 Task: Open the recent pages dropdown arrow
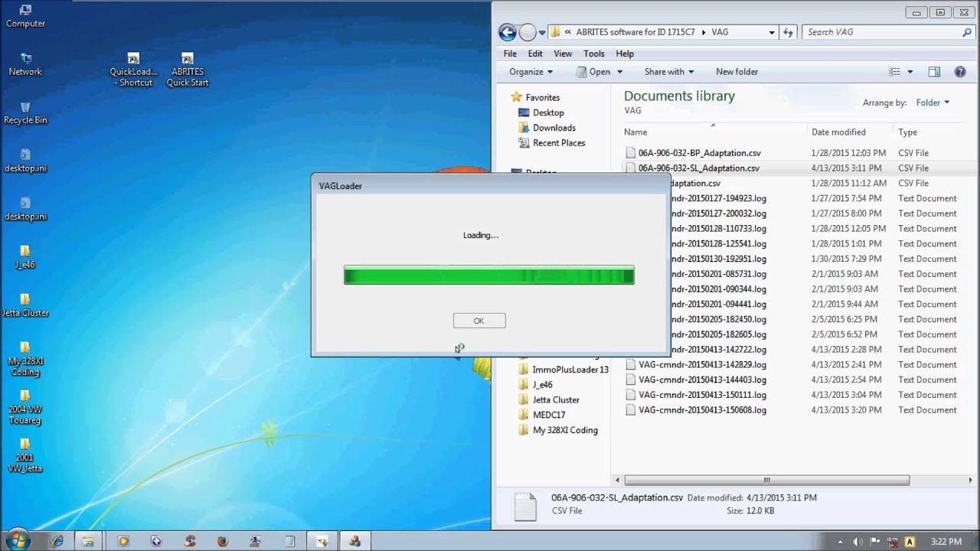coord(542,32)
